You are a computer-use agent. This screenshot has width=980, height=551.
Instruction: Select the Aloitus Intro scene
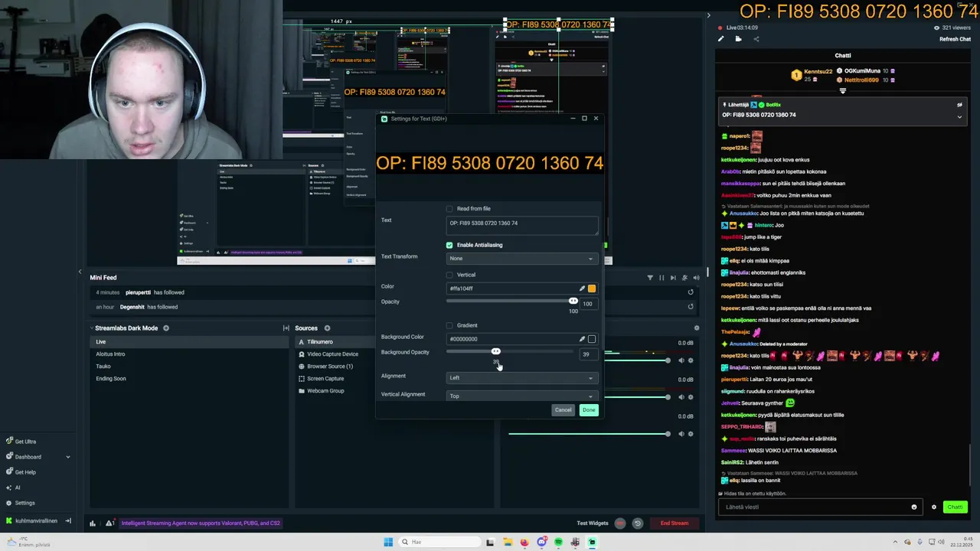coord(188,354)
